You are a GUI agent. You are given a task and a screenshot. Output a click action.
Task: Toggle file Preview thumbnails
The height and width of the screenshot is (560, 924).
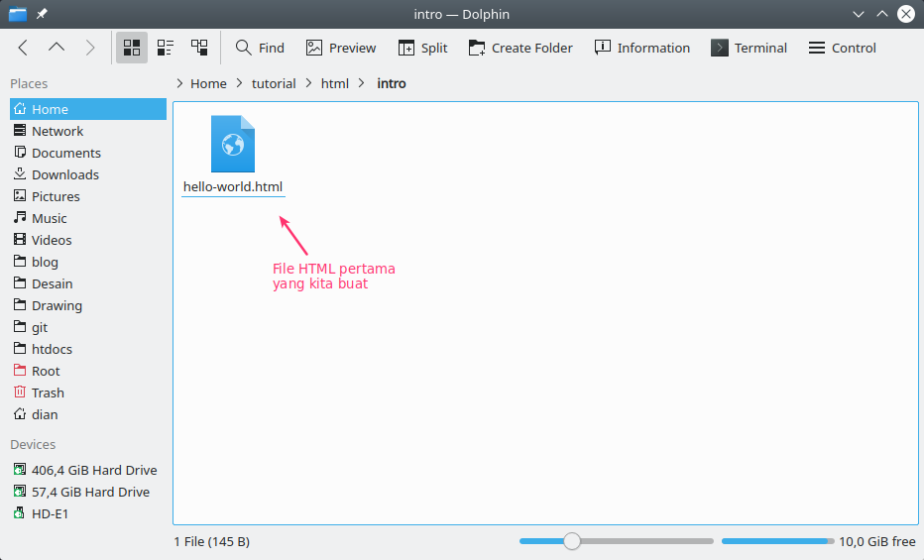point(341,48)
